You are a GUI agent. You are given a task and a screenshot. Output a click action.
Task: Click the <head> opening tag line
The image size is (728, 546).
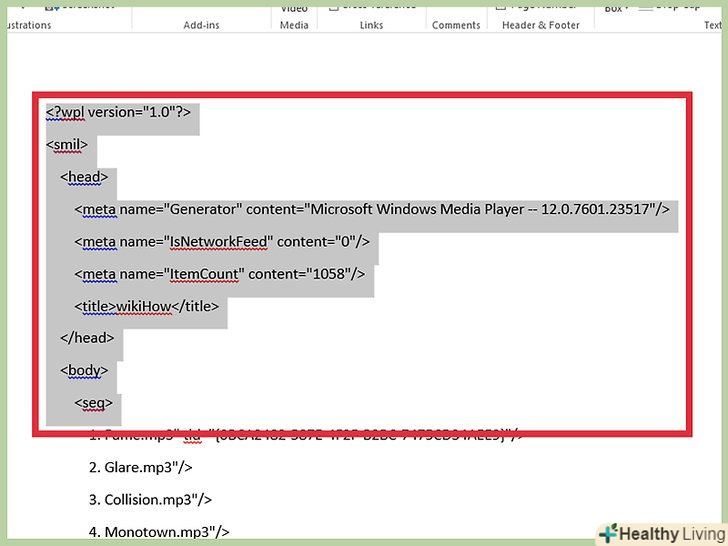(x=84, y=177)
